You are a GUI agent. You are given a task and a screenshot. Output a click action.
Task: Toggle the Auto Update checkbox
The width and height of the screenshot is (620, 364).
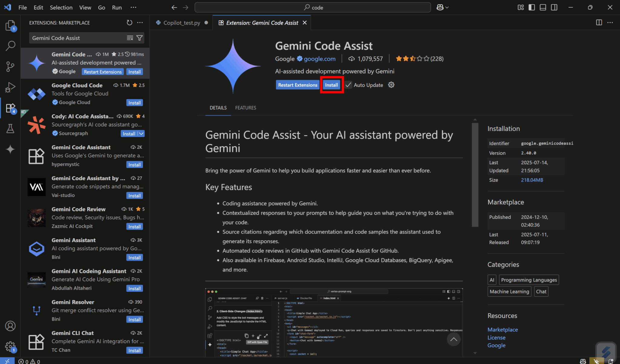[x=348, y=85]
